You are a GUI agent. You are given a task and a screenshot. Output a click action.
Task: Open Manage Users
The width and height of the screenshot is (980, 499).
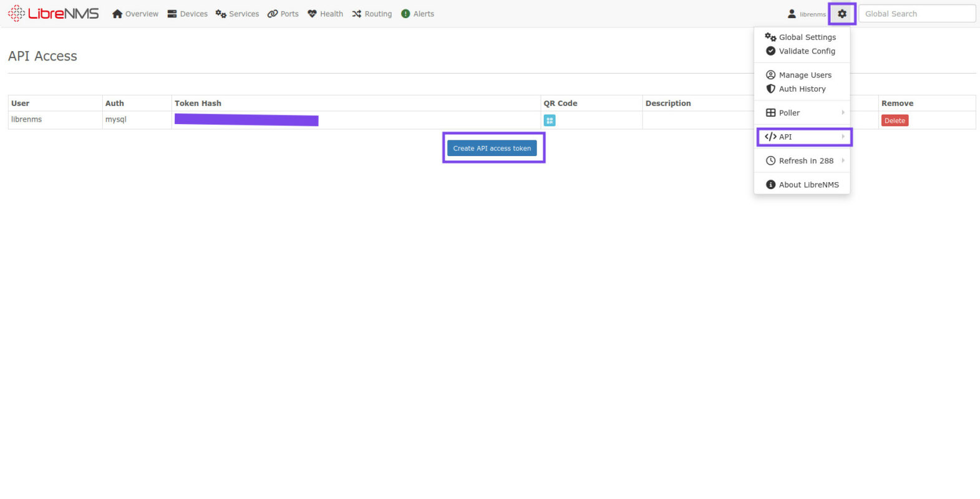802,75
